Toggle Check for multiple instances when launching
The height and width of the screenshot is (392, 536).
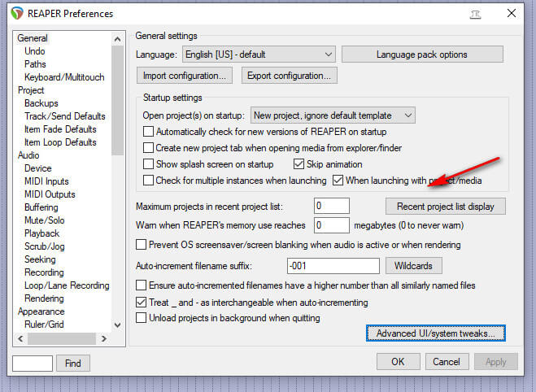148,180
